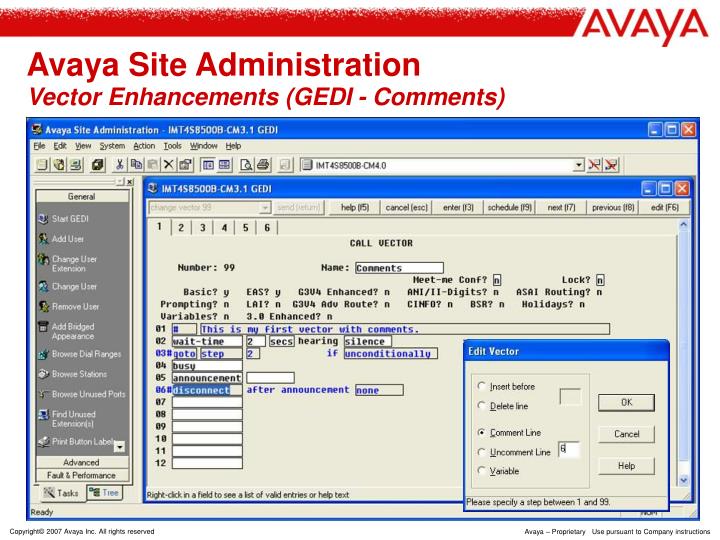The width and height of the screenshot is (720, 540).
Task: Click the Change User Extension icon
Action: click(x=43, y=259)
